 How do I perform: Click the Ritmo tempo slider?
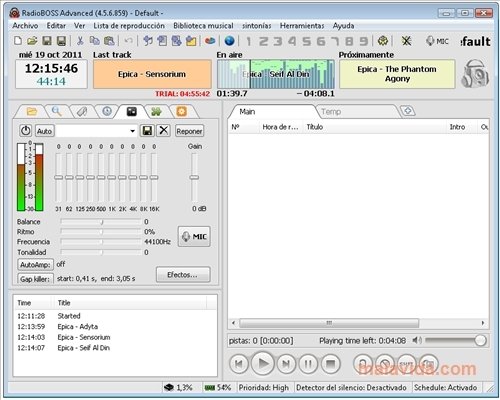[101, 232]
